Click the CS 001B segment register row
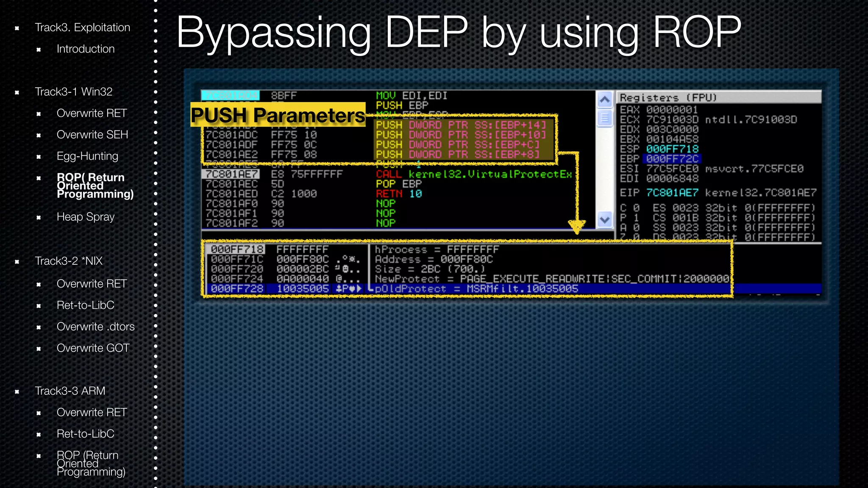Image resolution: width=868 pixels, height=488 pixels. (734, 218)
